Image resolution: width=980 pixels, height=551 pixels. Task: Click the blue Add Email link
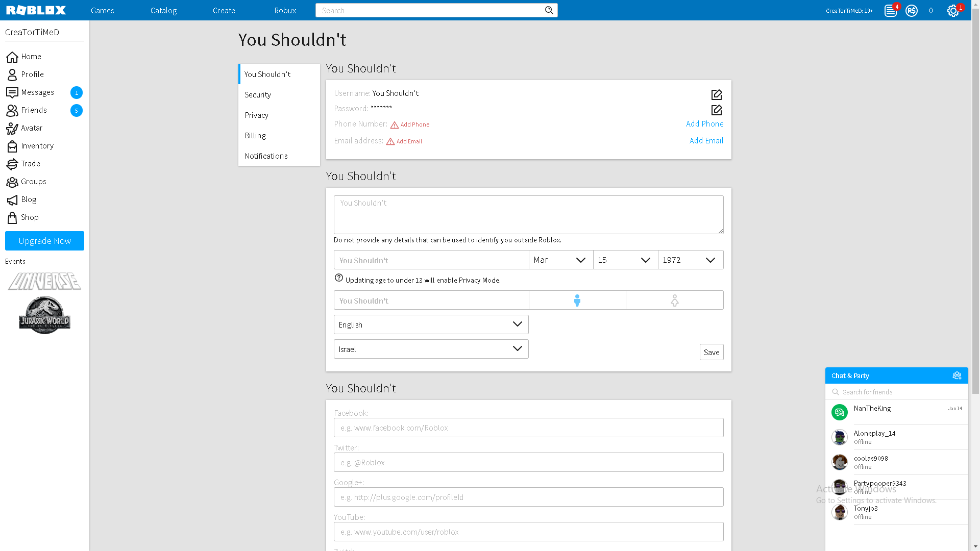pos(706,140)
